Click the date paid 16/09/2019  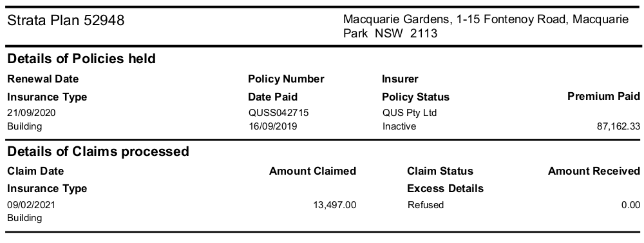(x=272, y=126)
